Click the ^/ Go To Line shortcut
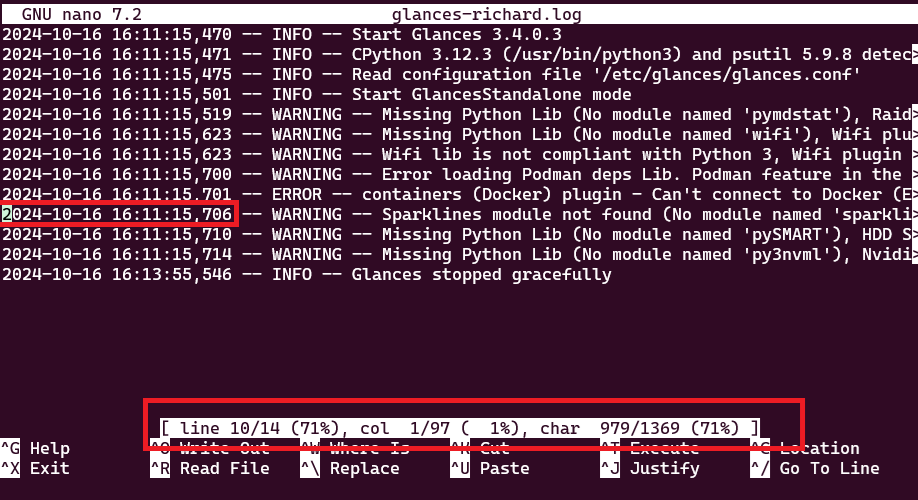918x500 pixels. [x=815, y=468]
